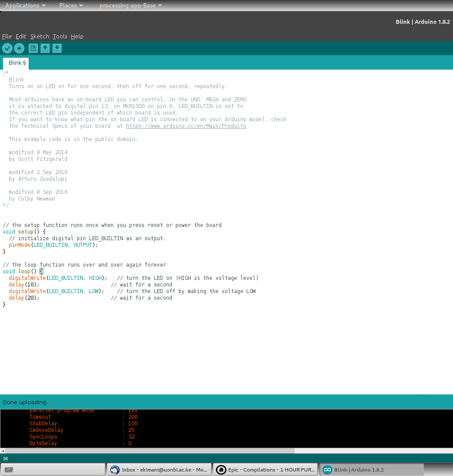Click the title 'Blink | Arduino 1.8.2'
This screenshot has width=453, height=476.
pyautogui.click(x=423, y=22)
